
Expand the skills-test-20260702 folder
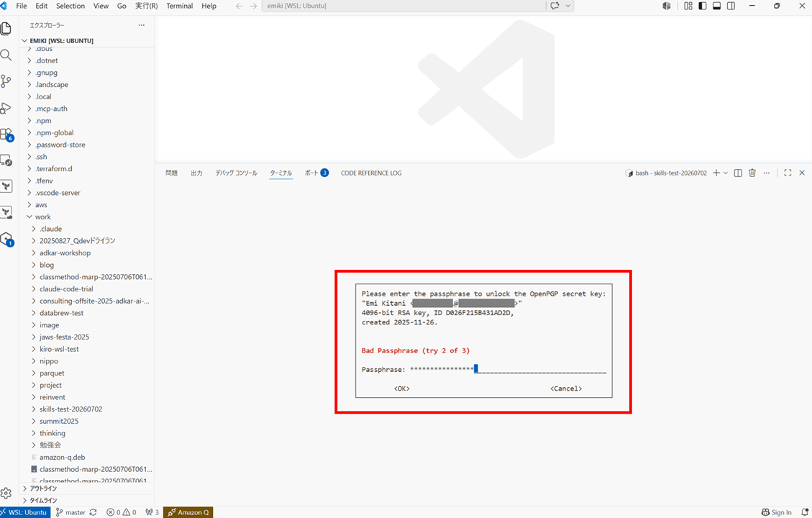pyautogui.click(x=87, y=409)
